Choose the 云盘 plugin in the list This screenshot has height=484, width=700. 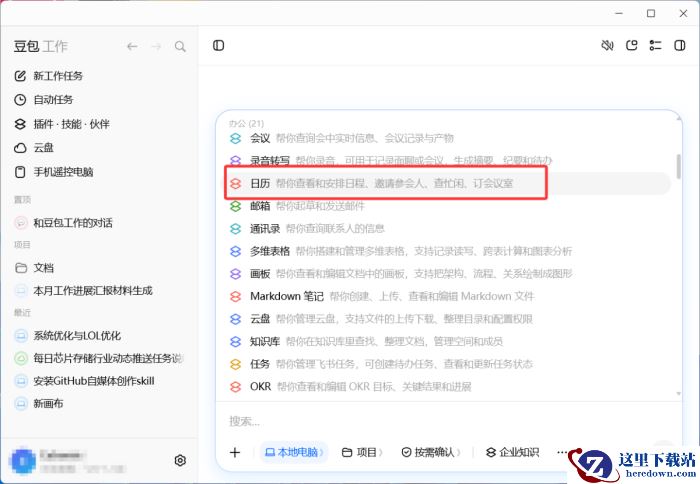point(448,319)
